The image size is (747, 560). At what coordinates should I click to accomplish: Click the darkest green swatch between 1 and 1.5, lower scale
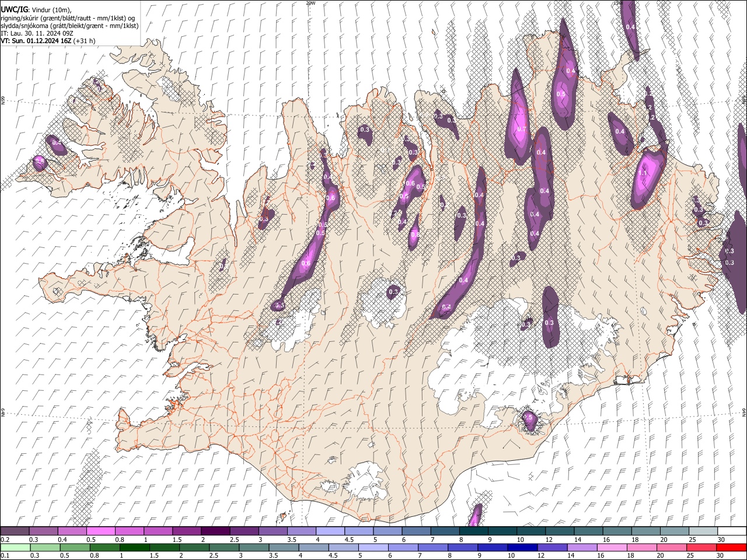click(x=135, y=547)
